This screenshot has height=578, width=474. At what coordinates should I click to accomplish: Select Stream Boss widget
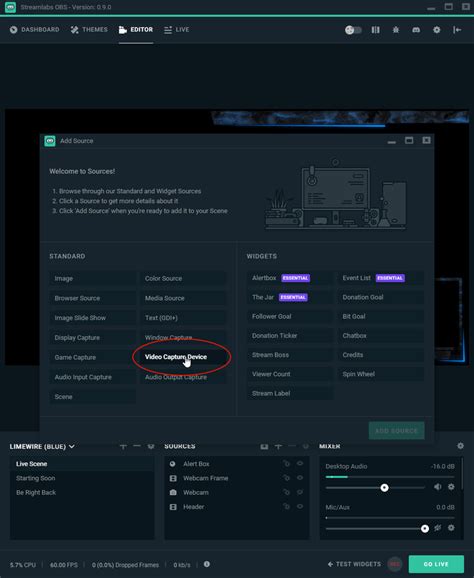290,355
